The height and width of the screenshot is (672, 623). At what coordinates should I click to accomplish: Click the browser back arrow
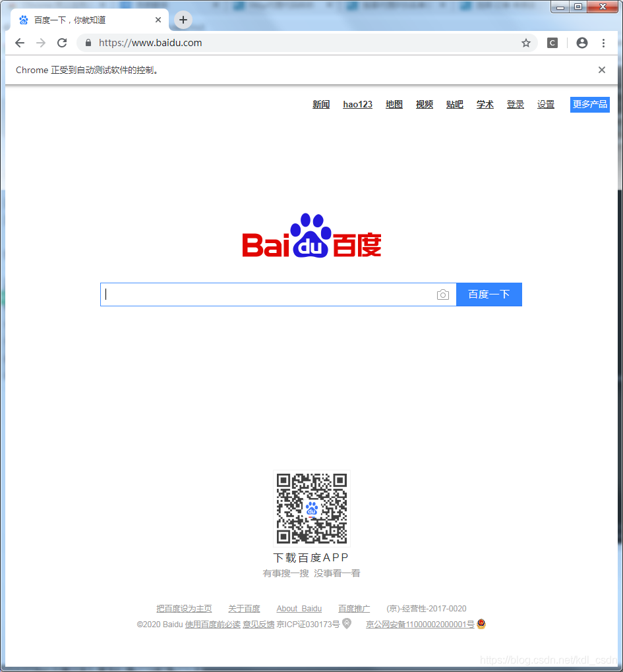(20, 43)
